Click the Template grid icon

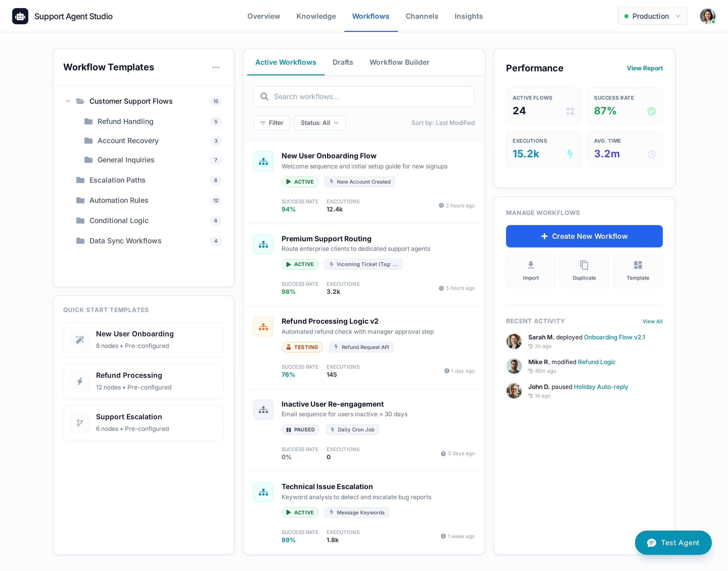(x=638, y=265)
